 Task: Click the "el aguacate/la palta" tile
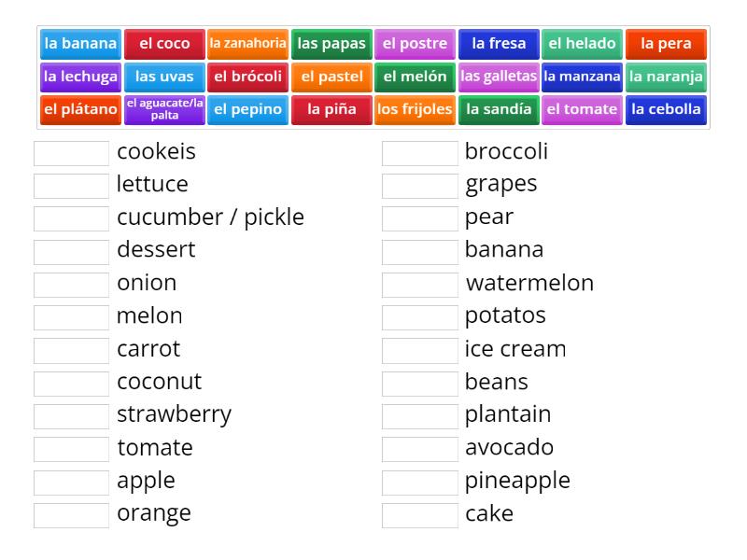(x=164, y=109)
